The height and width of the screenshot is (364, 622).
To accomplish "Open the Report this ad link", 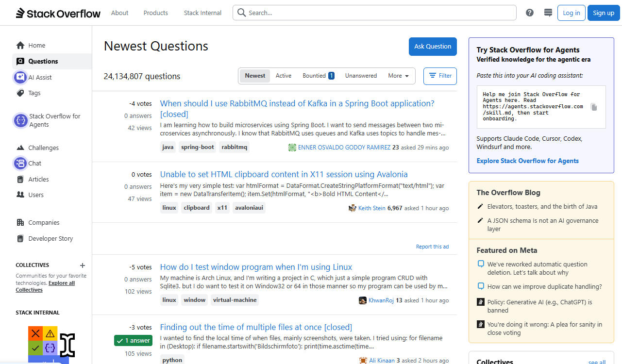I will point(433,247).
